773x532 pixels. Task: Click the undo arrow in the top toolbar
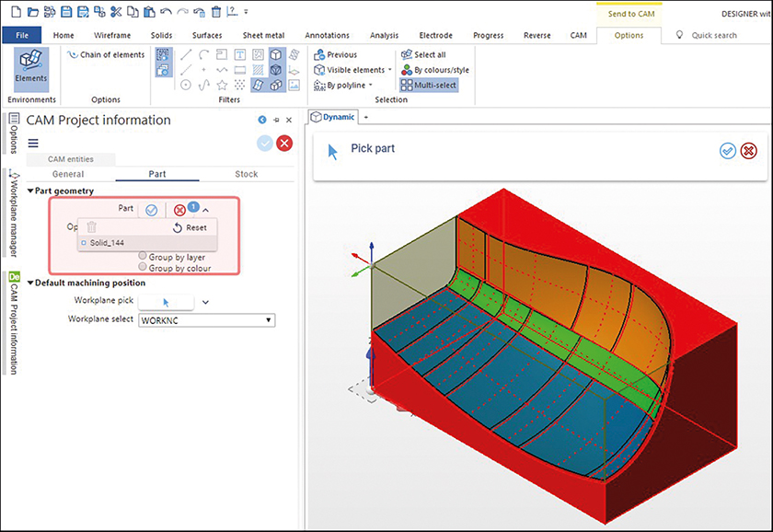pos(166,12)
